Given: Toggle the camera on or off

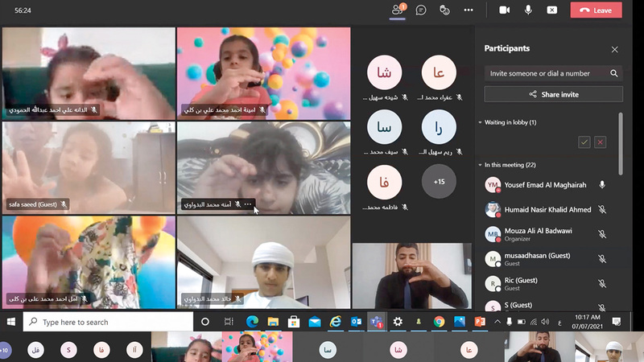Looking at the screenshot, I should [505, 10].
